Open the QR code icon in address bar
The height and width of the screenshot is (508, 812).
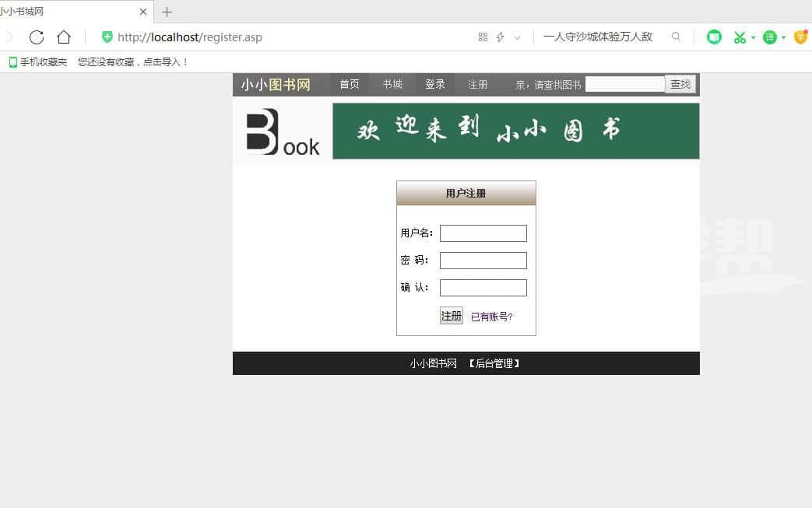tap(483, 37)
